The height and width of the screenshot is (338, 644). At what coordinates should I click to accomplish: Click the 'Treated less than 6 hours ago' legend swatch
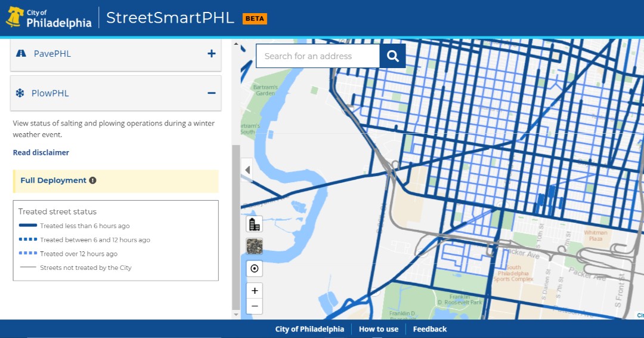pyautogui.click(x=28, y=225)
